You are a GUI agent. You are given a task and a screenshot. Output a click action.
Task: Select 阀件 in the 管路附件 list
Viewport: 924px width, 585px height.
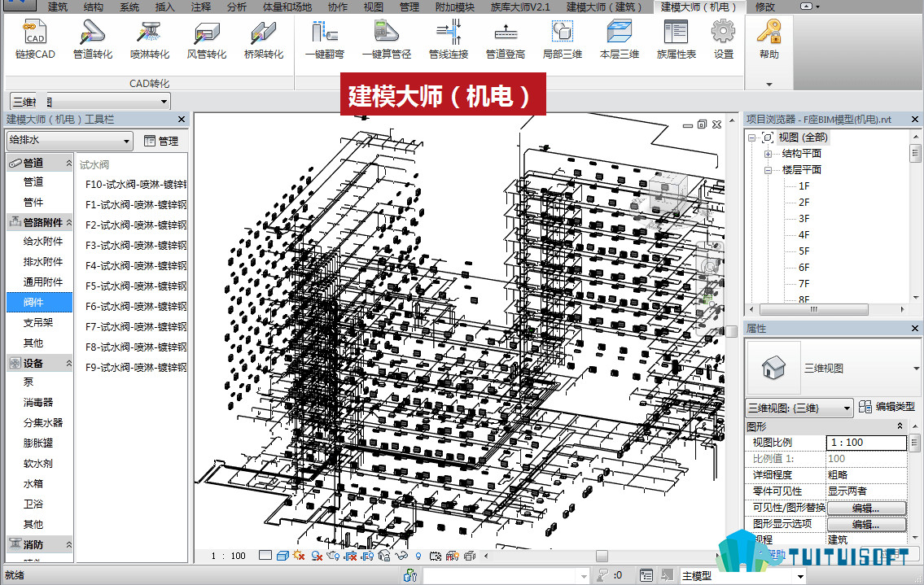pyautogui.click(x=39, y=302)
